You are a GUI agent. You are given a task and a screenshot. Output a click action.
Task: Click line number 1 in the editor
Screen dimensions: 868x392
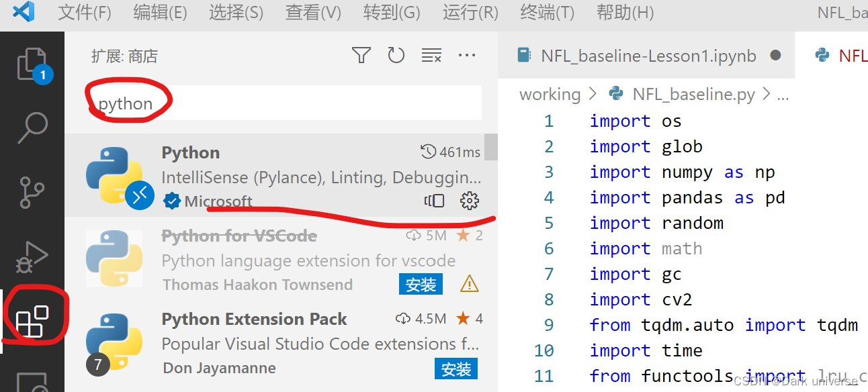[549, 121]
